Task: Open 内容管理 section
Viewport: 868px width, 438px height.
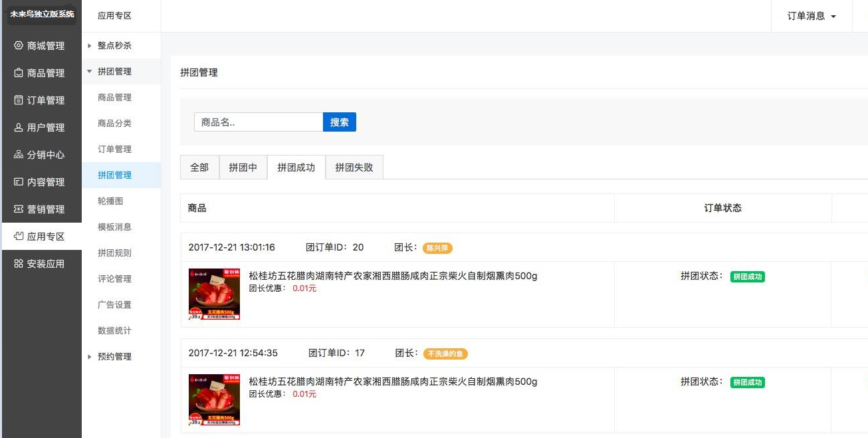Action: [x=41, y=182]
